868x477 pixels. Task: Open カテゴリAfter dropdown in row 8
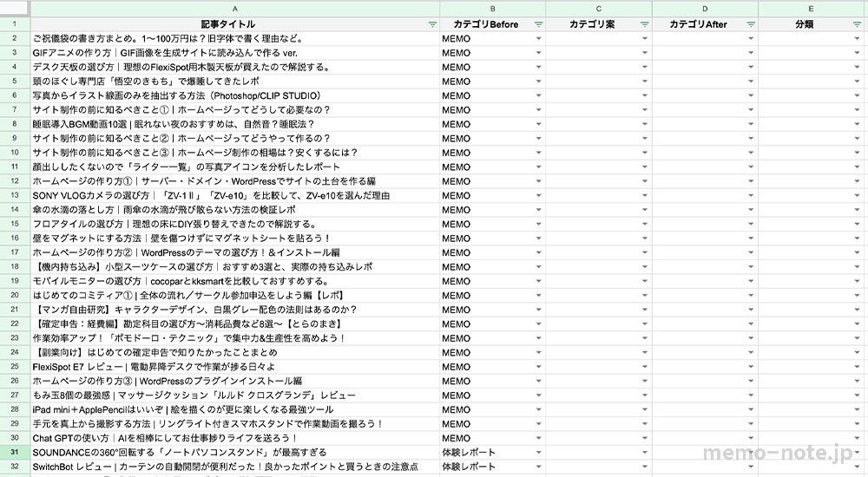tap(751, 124)
